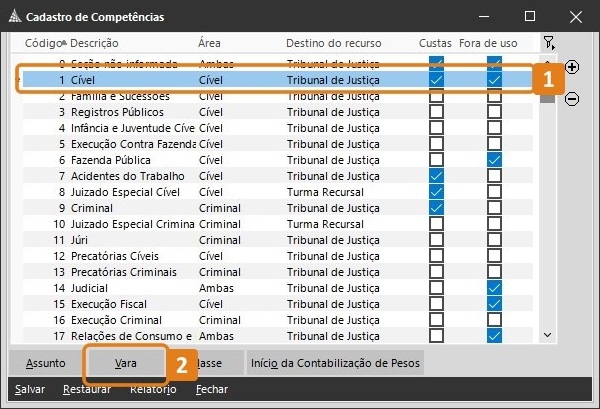Click Início da Contabilização de Pesos button
This screenshot has width=600, height=409.
(336, 363)
